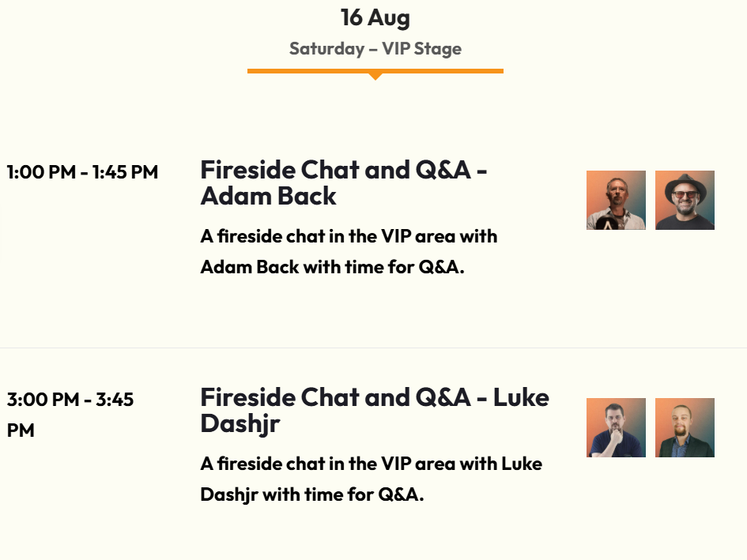
Task: Click "Dashjr" on the title's second line
Action: 240,423
